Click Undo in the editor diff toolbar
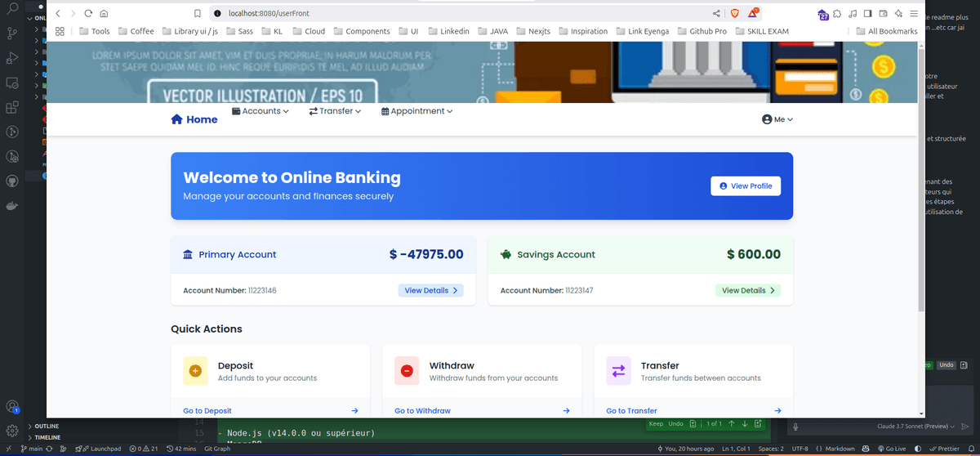 (x=675, y=424)
